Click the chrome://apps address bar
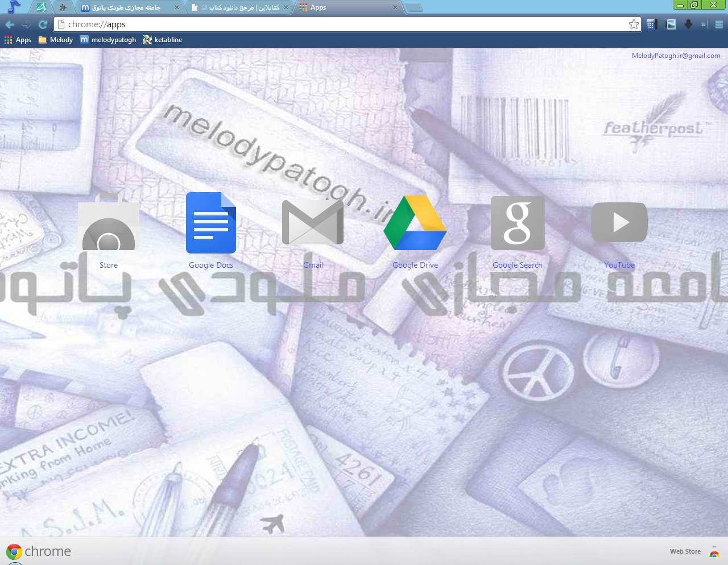Image resolution: width=728 pixels, height=565 pixels. (347, 24)
